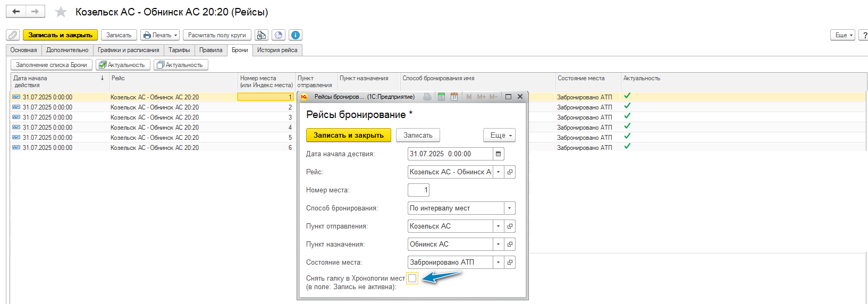Open the calculator icon in dialog titlebar

click(x=441, y=97)
